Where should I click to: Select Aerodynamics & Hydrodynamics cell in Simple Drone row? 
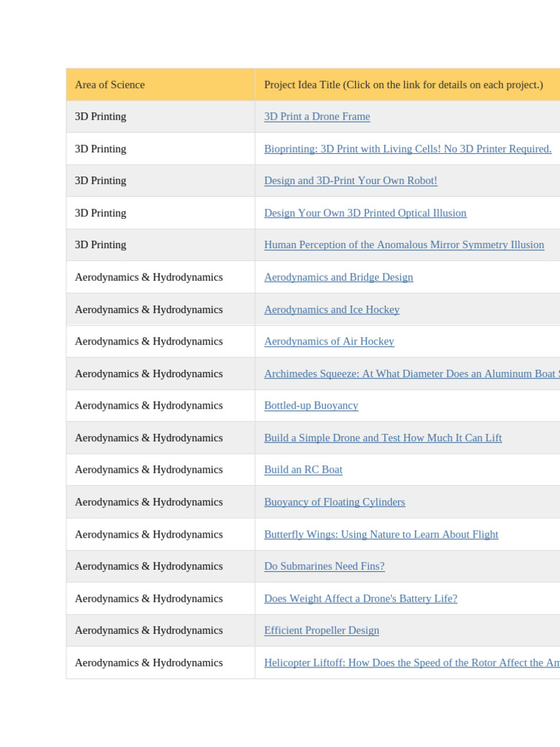(x=160, y=438)
